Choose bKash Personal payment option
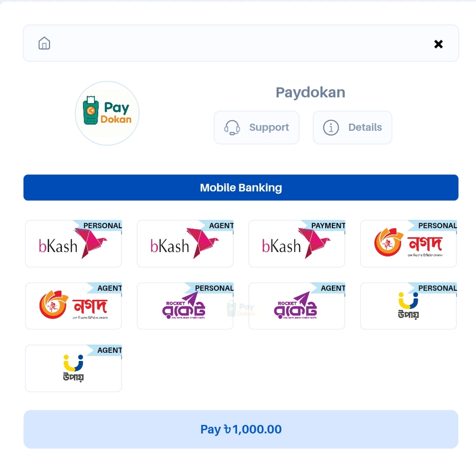The height and width of the screenshot is (466, 476). [73, 244]
